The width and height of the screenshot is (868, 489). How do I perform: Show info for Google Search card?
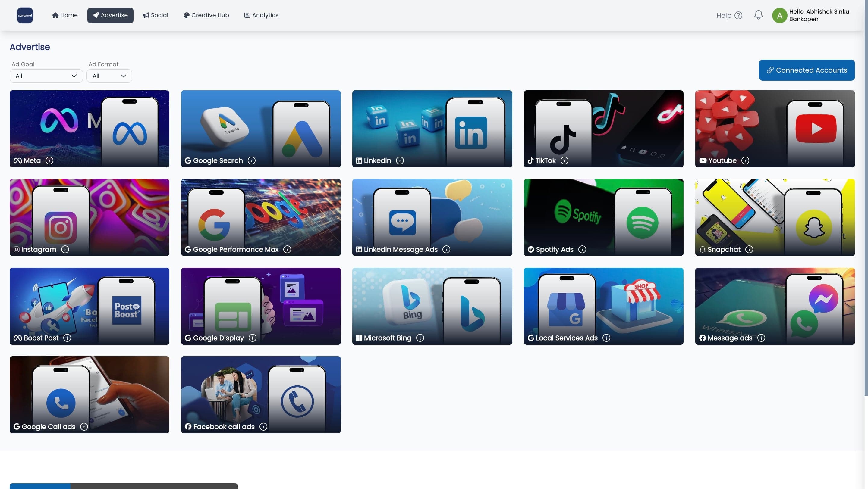252,160
